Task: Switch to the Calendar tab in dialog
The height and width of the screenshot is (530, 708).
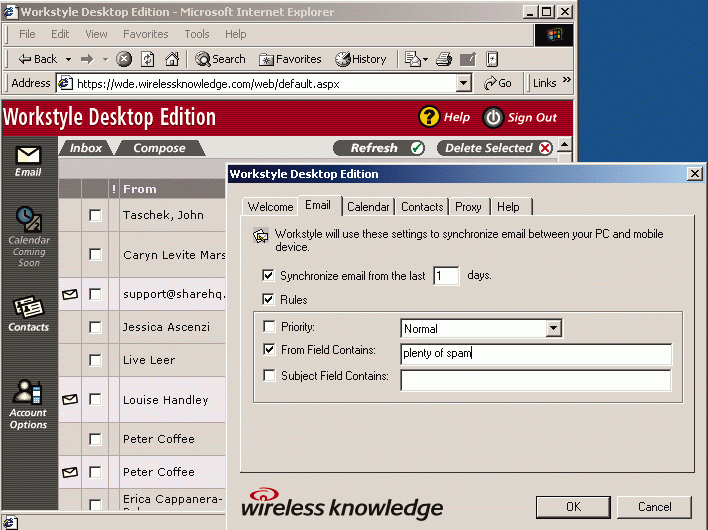Action: pyautogui.click(x=368, y=207)
